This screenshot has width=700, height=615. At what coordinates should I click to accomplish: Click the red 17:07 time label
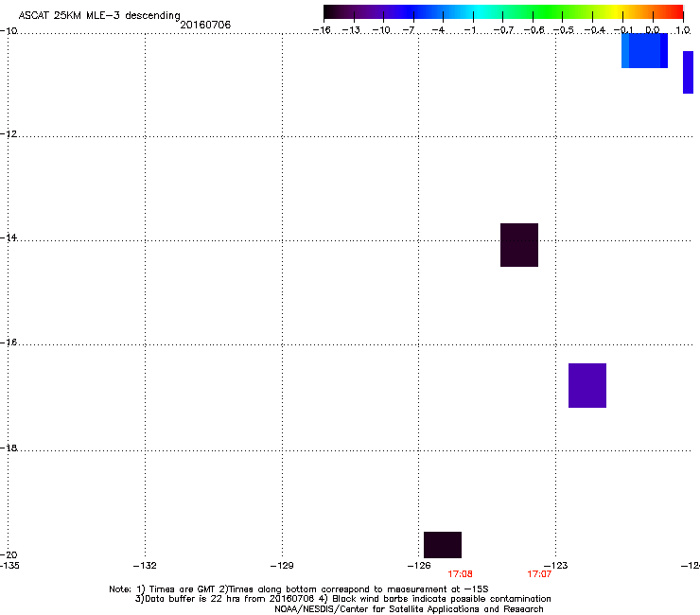tap(539, 574)
